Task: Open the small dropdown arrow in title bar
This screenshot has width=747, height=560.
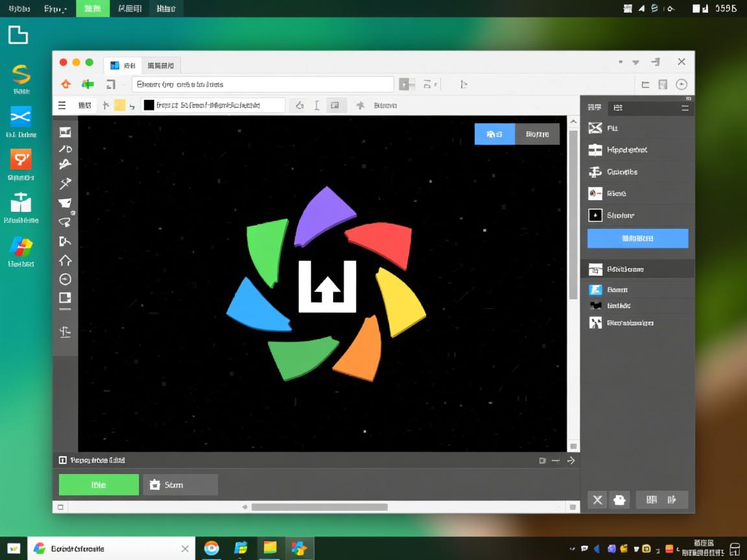Action: pyautogui.click(x=635, y=63)
